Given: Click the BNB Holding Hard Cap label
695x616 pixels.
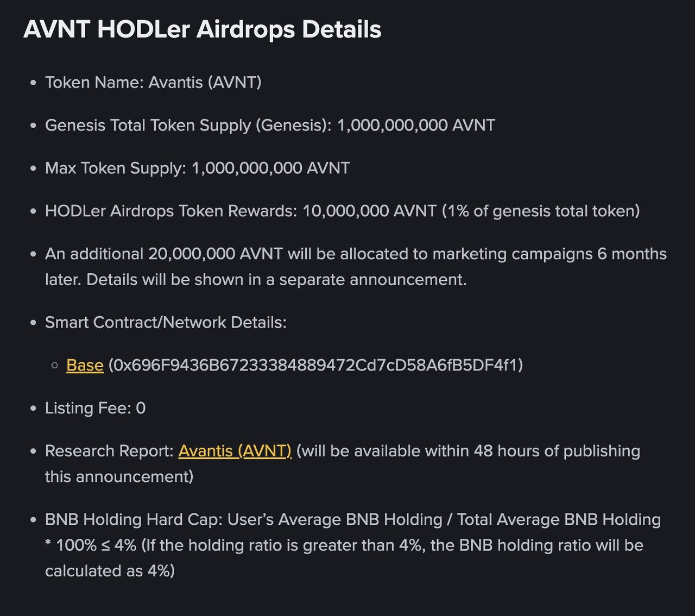Looking at the screenshot, I should click(134, 519).
